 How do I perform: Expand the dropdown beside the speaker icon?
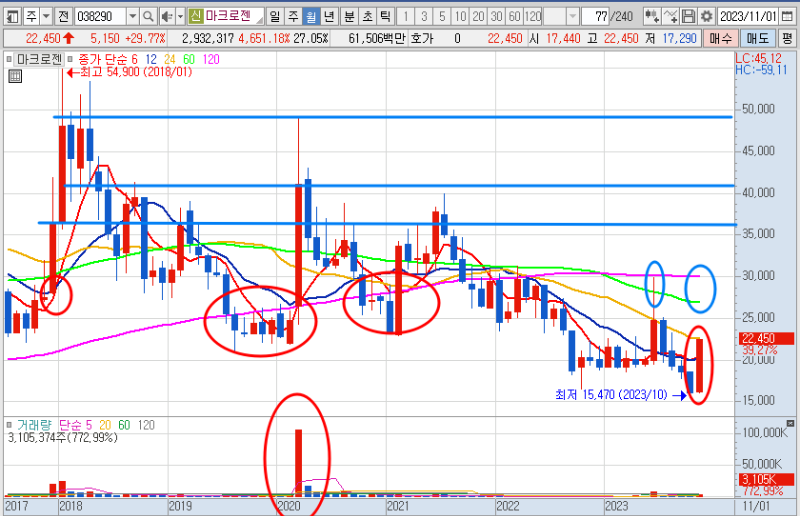tap(180, 17)
